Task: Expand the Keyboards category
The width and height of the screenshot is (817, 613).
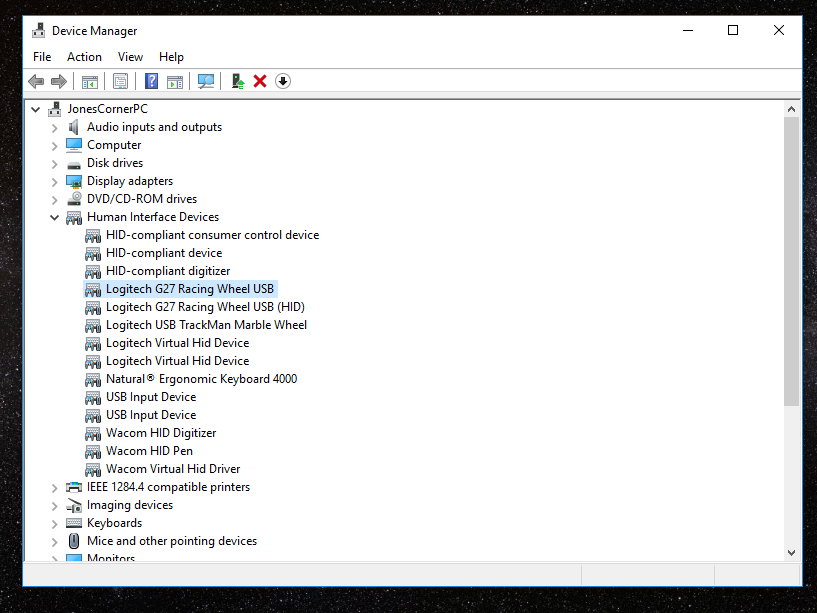Action: coord(54,524)
